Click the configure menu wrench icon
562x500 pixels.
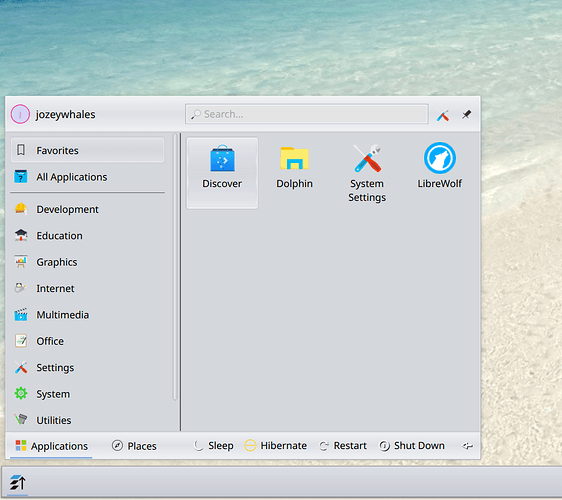[443, 115]
